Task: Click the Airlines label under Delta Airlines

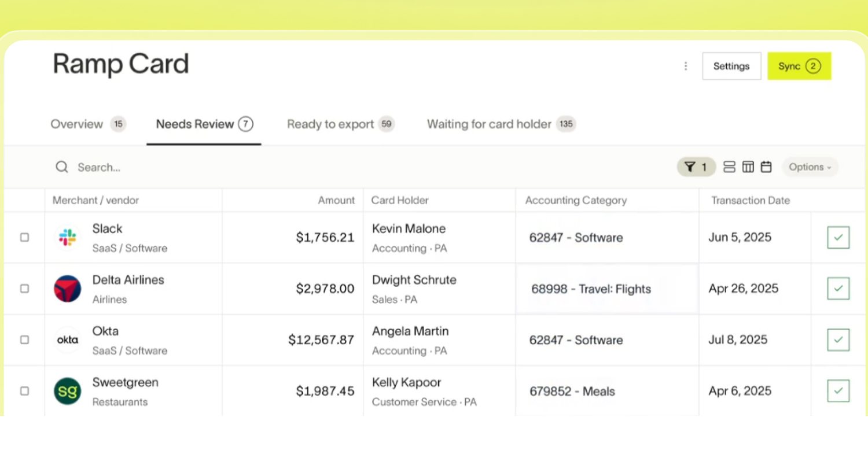Action: (x=109, y=300)
